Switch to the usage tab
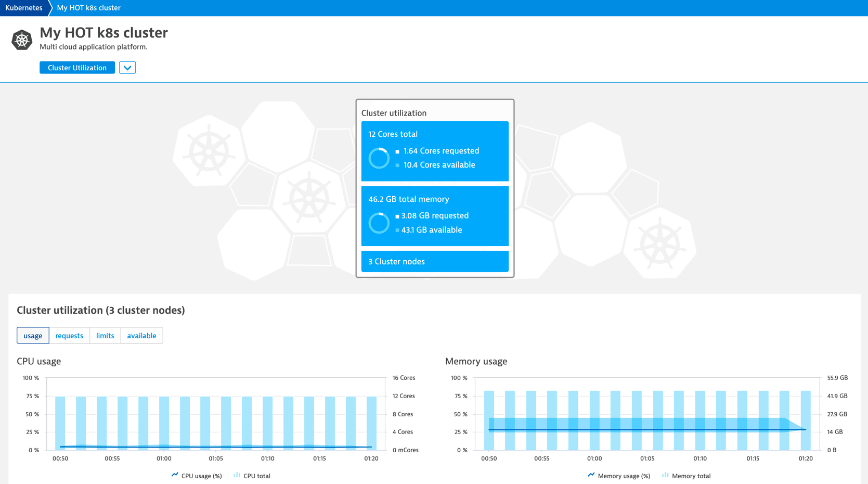The image size is (868, 484). coord(33,336)
